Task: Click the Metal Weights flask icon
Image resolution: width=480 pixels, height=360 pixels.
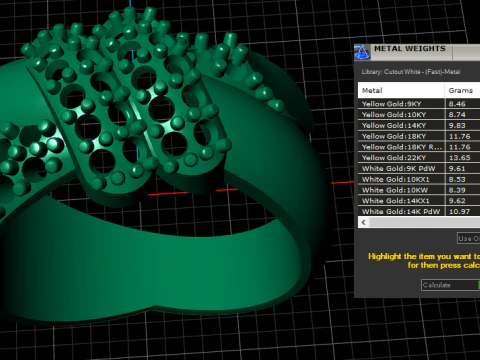Action: tap(362, 52)
